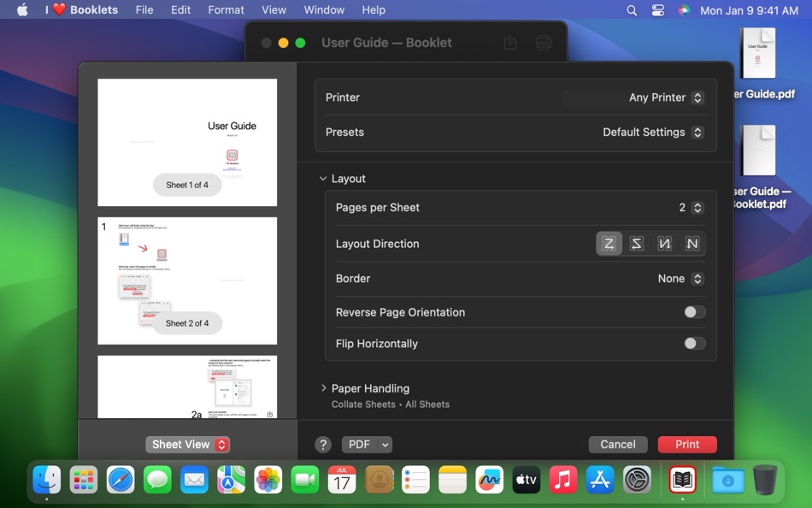Select the right-to-left layout direction icon
812x508 pixels.
[637, 243]
